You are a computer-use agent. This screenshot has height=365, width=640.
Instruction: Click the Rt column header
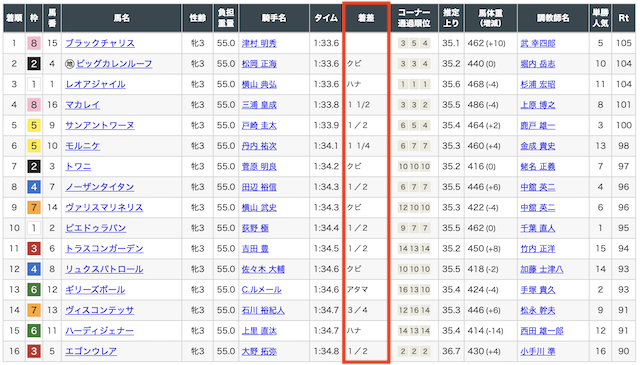[624, 18]
